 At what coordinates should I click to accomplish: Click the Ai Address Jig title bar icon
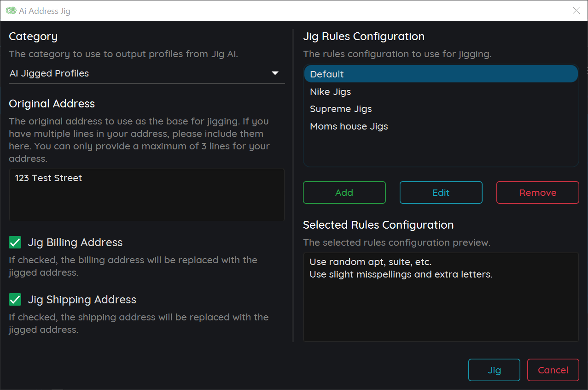point(11,10)
